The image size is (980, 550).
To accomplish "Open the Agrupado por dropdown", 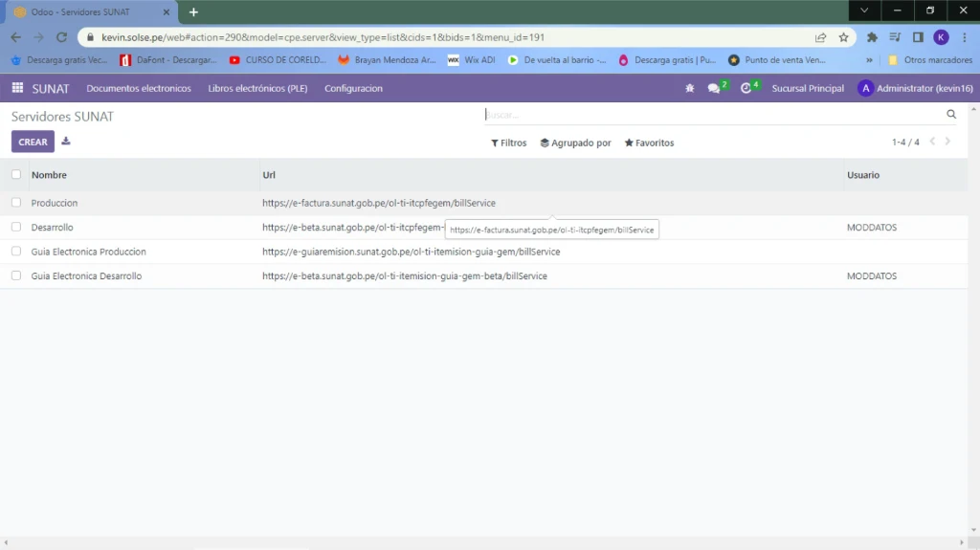I will 575,143.
